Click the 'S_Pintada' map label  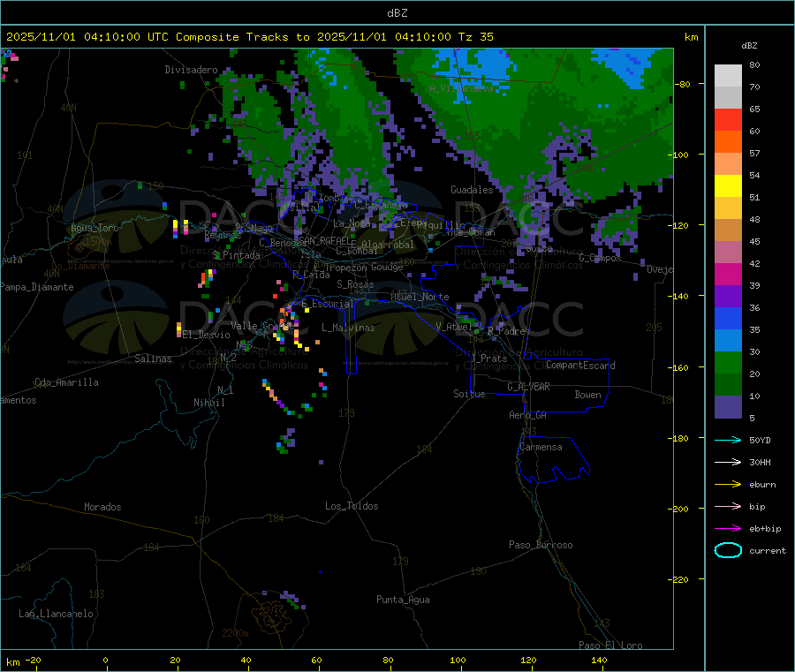tap(236, 255)
